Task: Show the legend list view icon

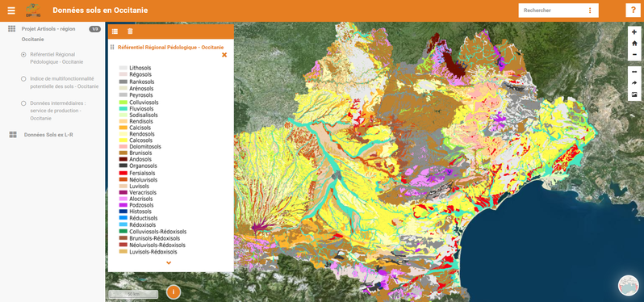Action: coord(115,31)
